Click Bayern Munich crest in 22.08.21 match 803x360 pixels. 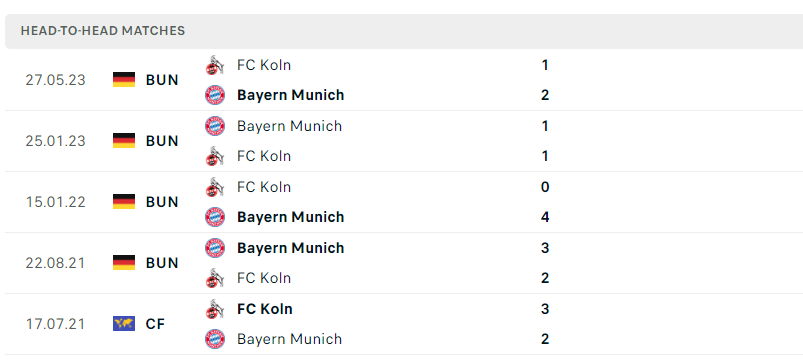215,248
